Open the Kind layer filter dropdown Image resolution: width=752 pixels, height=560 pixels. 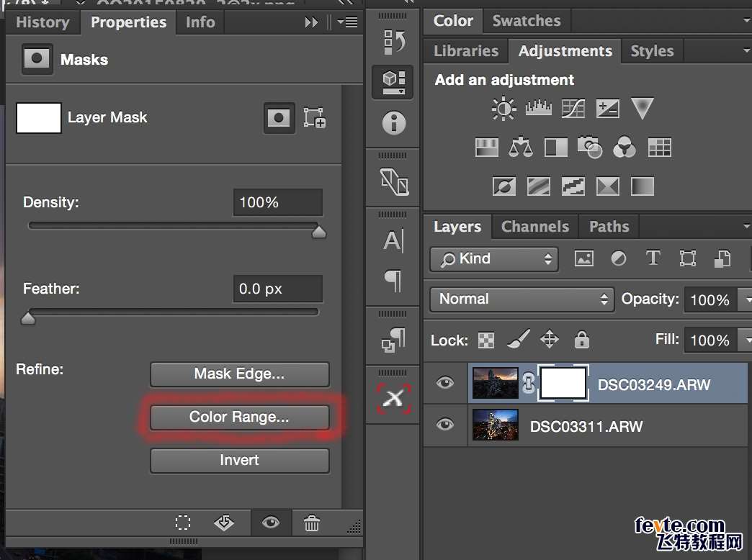pyautogui.click(x=494, y=259)
